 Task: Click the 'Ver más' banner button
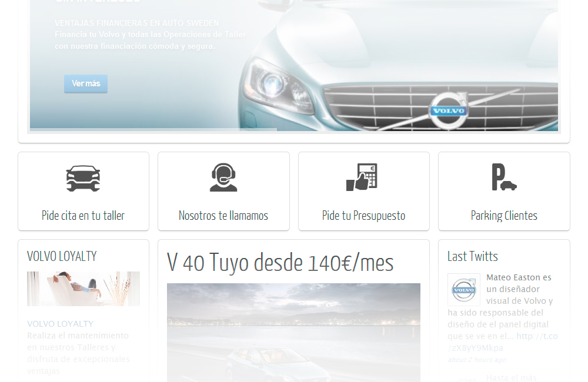click(x=85, y=83)
